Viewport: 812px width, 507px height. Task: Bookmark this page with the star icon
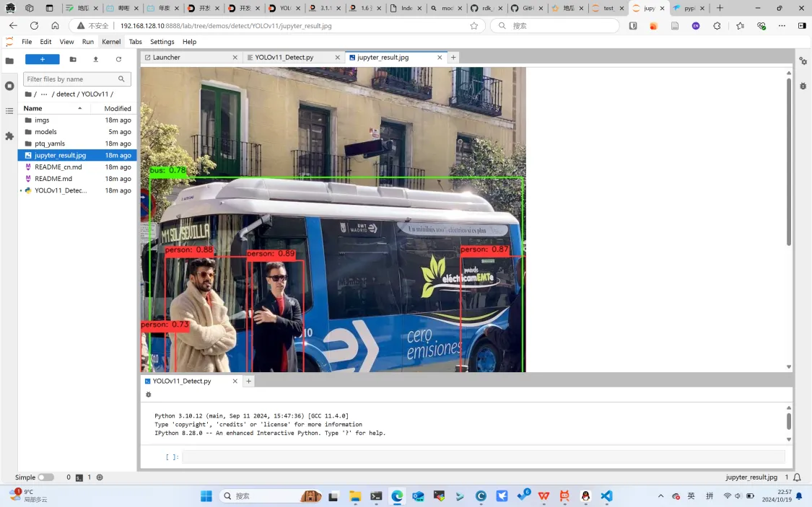(473, 25)
